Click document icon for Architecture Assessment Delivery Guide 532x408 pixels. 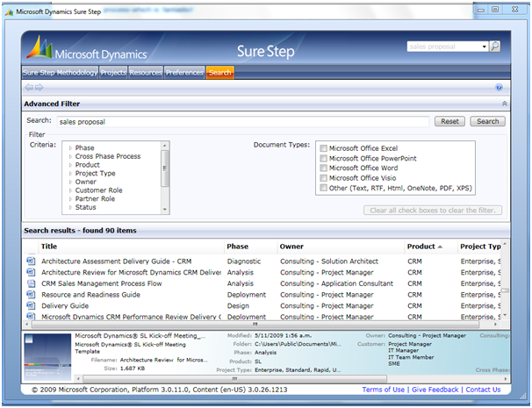(x=32, y=261)
